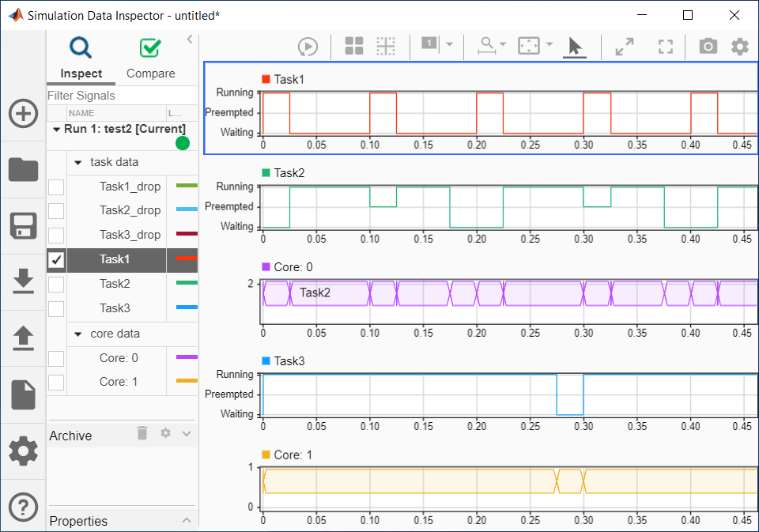Screen dimensions: 759x532
Task: Select the Task3_drop signal row
Action: tap(130, 235)
